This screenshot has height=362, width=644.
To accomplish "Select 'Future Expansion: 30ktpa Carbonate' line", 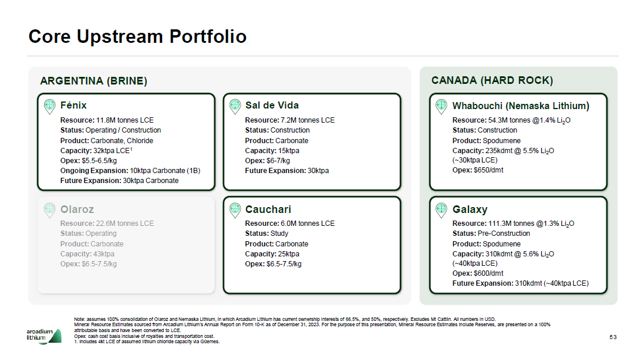I will pos(120,181).
